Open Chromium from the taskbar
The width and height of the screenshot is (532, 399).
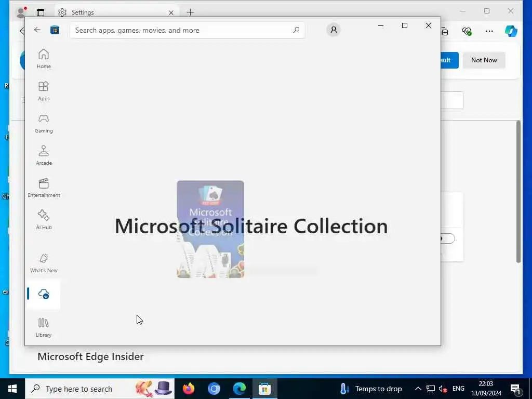[214, 389]
